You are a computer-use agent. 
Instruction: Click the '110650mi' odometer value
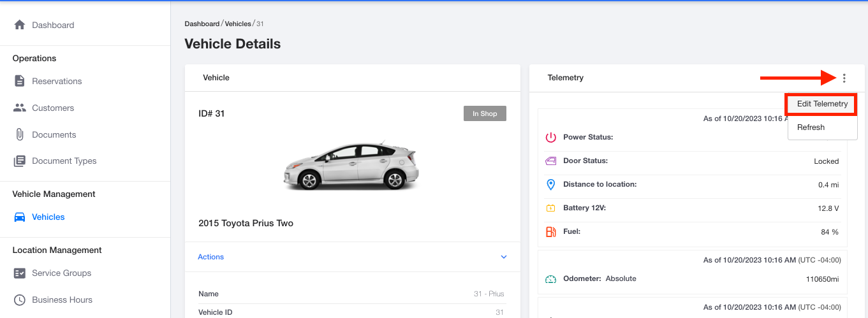point(823,279)
